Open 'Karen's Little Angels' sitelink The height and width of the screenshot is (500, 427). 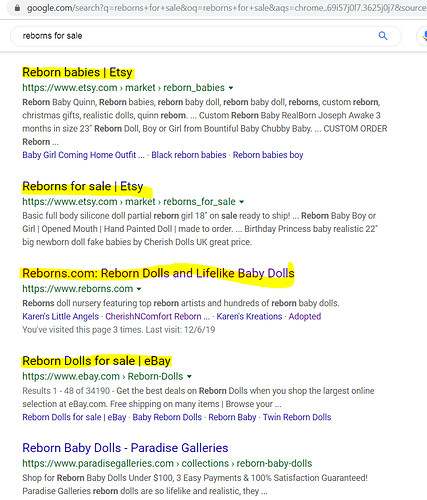tap(61, 316)
